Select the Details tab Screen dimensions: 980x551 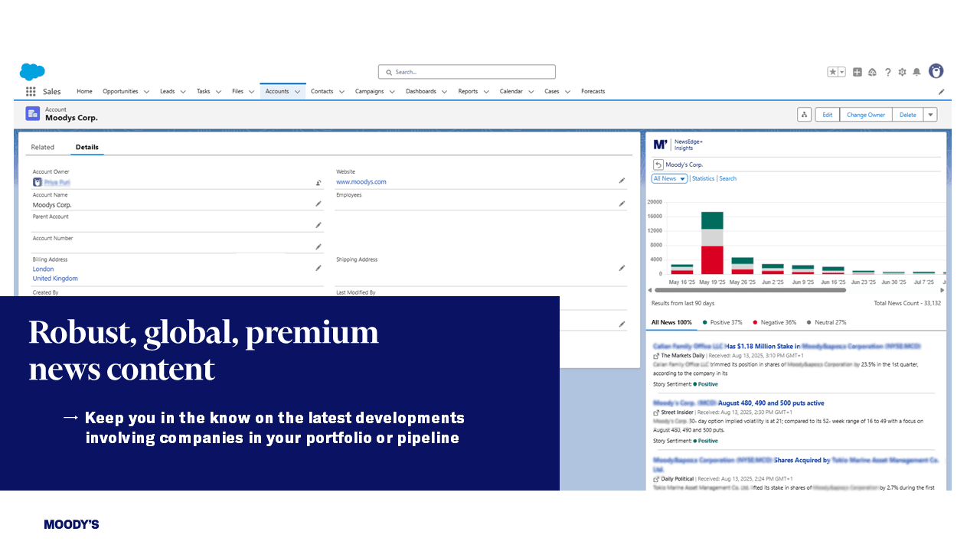(x=87, y=147)
